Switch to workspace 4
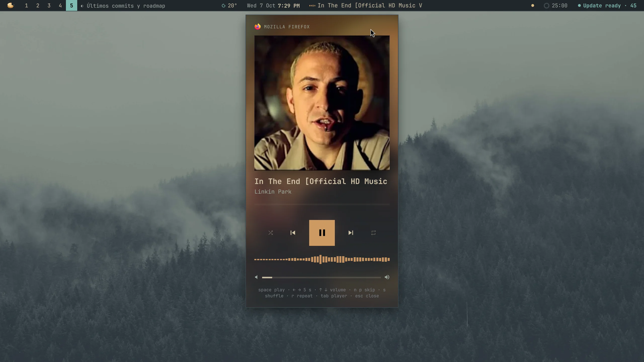 point(60,6)
